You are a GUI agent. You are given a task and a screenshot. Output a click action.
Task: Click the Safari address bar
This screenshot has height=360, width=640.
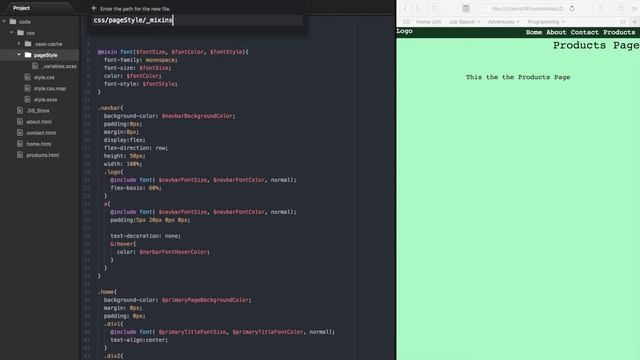pyautogui.click(x=527, y=9)
